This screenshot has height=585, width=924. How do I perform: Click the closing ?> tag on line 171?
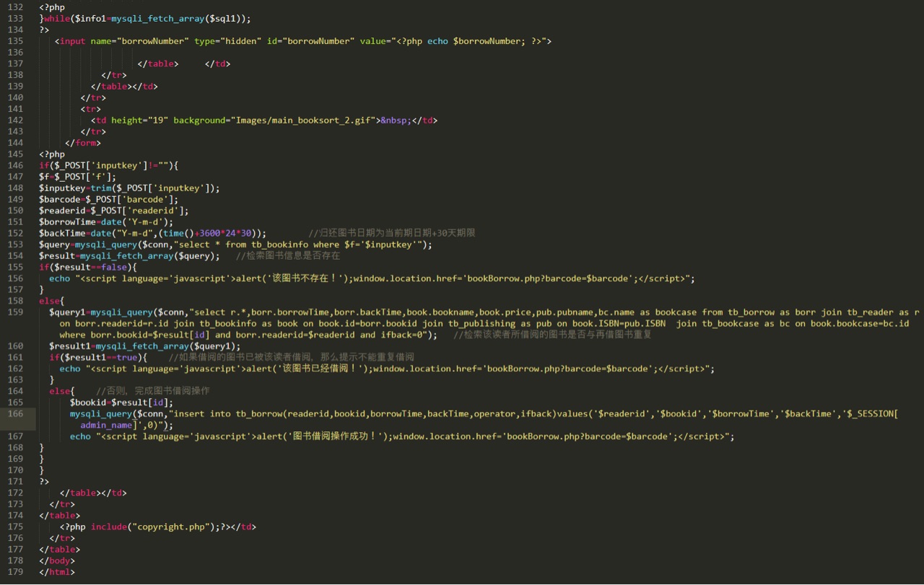(x=44, y=482)
